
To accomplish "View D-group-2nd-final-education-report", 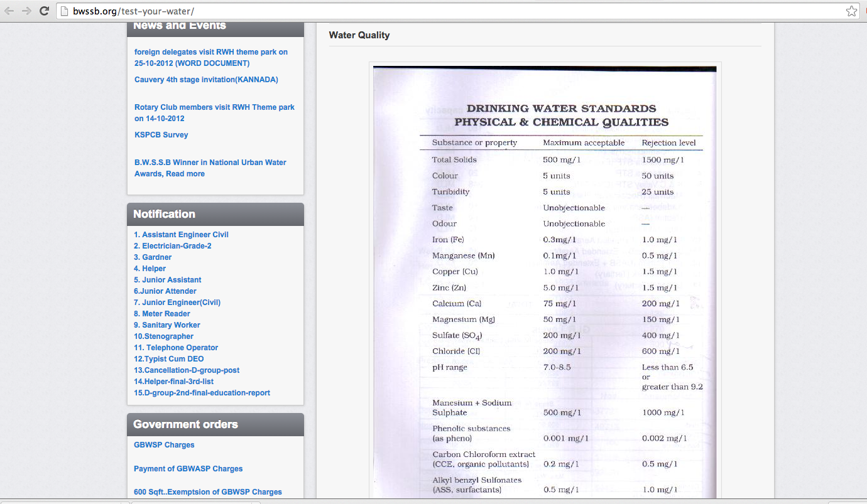I will click(x=202, y=393).
